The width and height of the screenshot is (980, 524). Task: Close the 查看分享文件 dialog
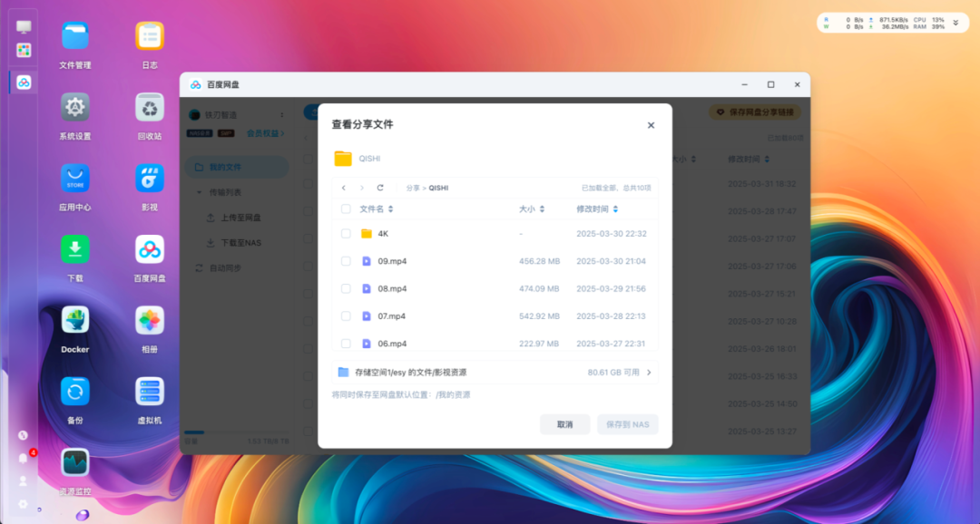(x=651, y=125)
